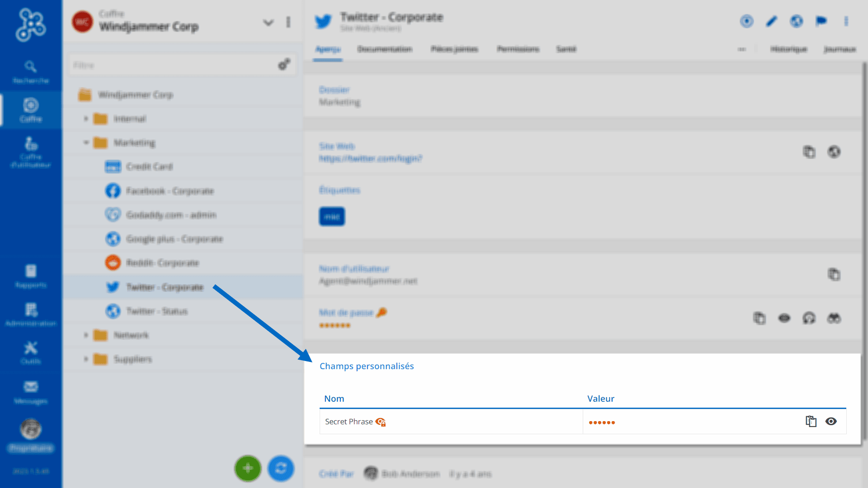Image resolution: width=868 pixels, height=488 pixels.
Task: Copy the username to clipboard
Action: pyautogui.click(x=834, y=274)
